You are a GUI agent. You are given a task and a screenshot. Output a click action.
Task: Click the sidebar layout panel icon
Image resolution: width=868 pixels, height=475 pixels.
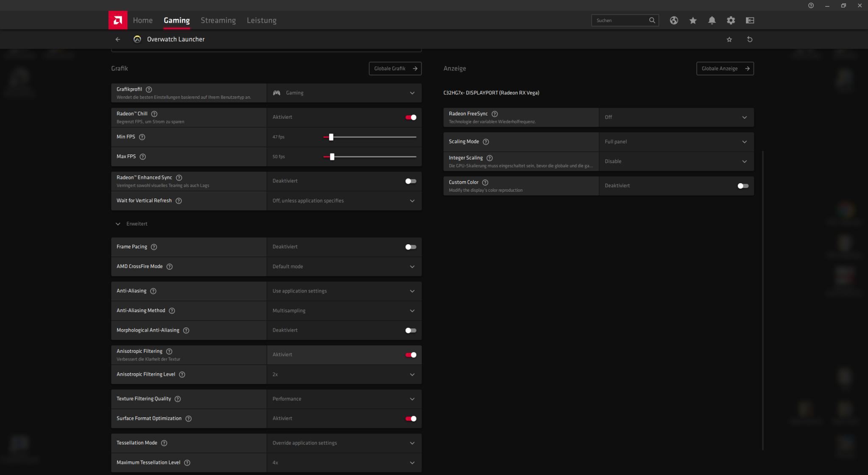[750, 20]
